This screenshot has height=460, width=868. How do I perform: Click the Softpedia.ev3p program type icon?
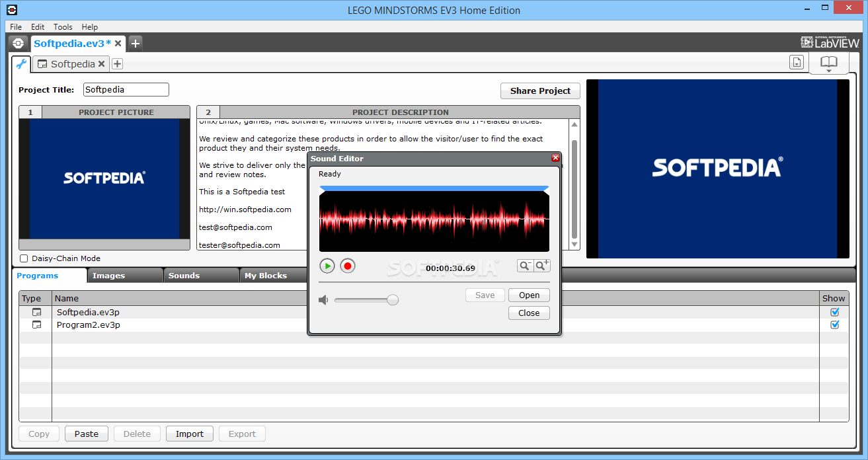click(x=37, y=312)
